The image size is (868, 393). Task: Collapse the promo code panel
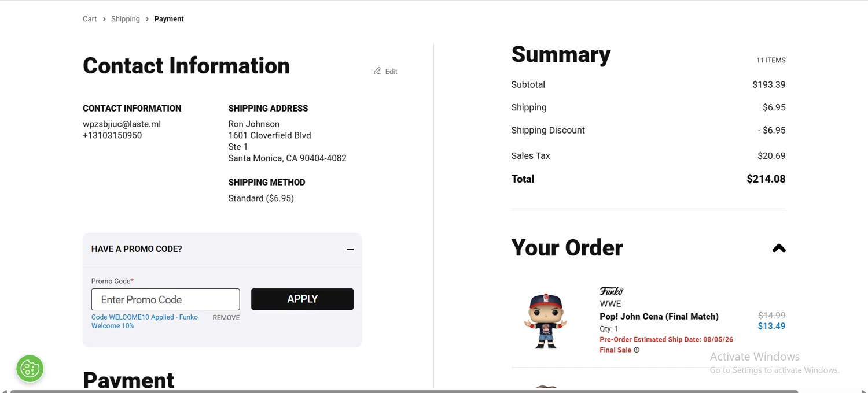tap(350, 249)
